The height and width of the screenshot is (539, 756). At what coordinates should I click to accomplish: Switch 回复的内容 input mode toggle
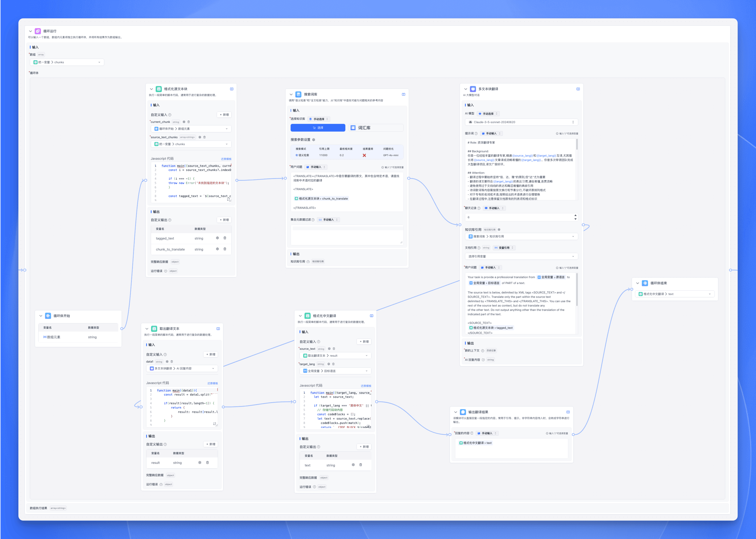coord(487,433)
